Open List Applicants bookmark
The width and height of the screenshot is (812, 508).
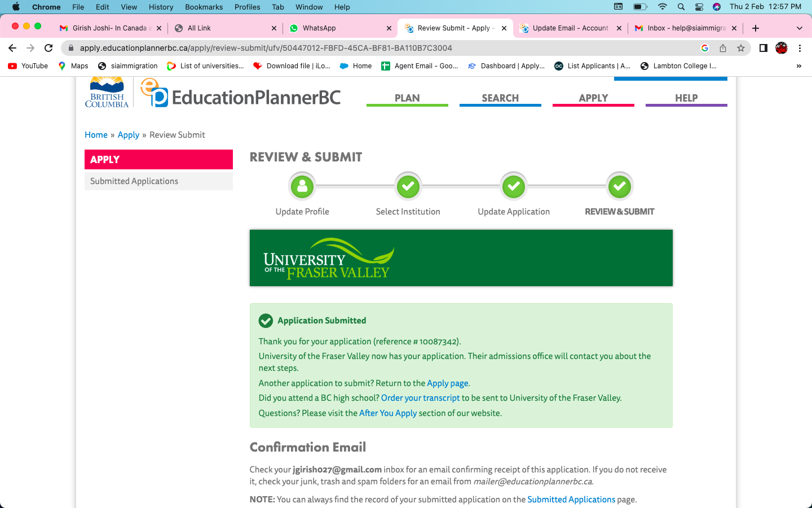pyautogui.click(x=593, y=66)
